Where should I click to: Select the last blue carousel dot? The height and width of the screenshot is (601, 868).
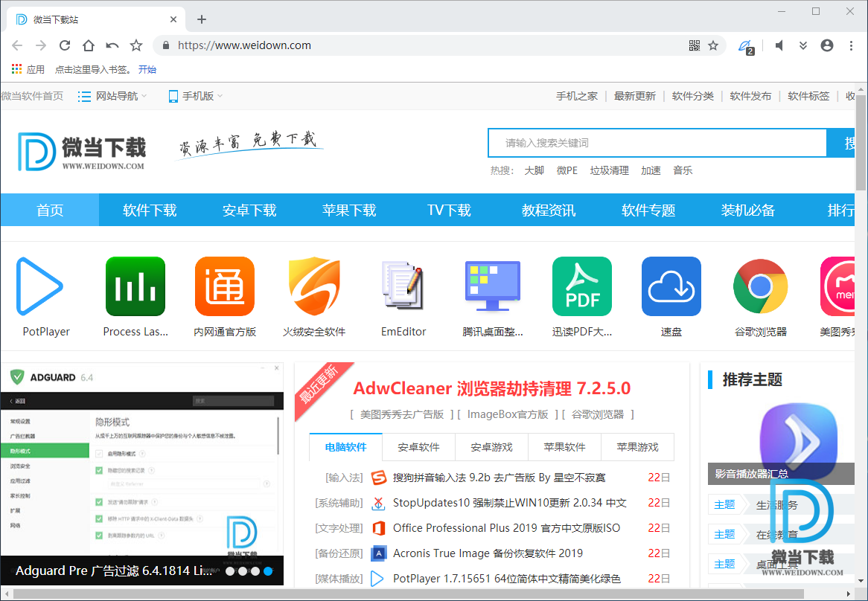269,571
